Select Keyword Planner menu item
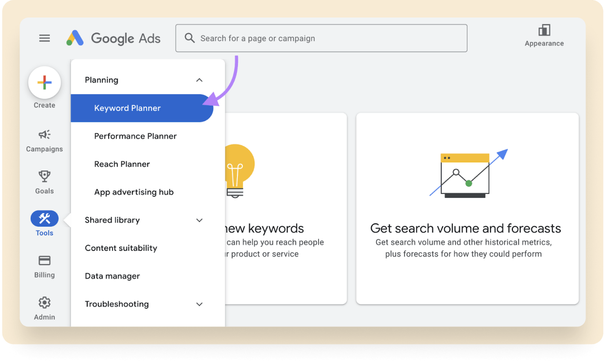 coord(128,108)
